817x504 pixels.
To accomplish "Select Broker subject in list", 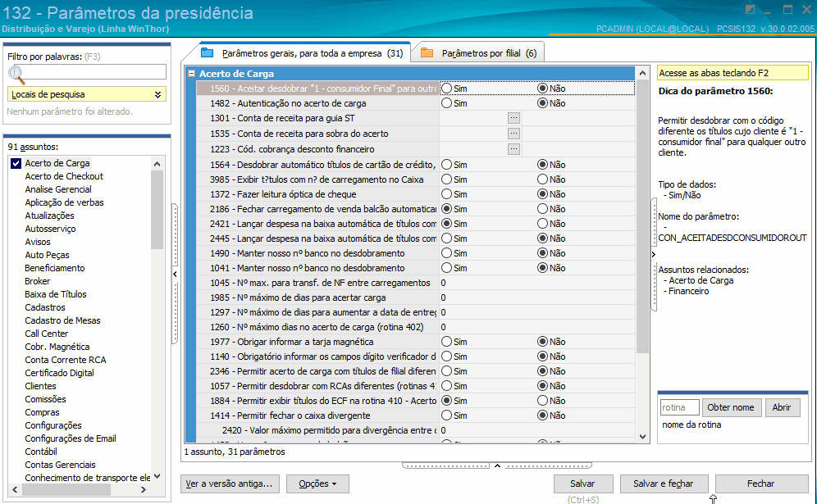I will (38, 281).
